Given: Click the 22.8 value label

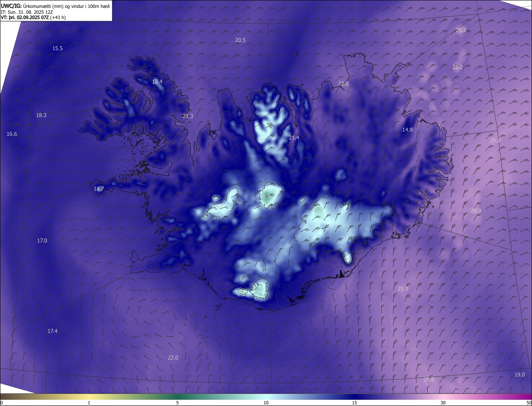Looking at the screenshot, I should coord(343,84).
